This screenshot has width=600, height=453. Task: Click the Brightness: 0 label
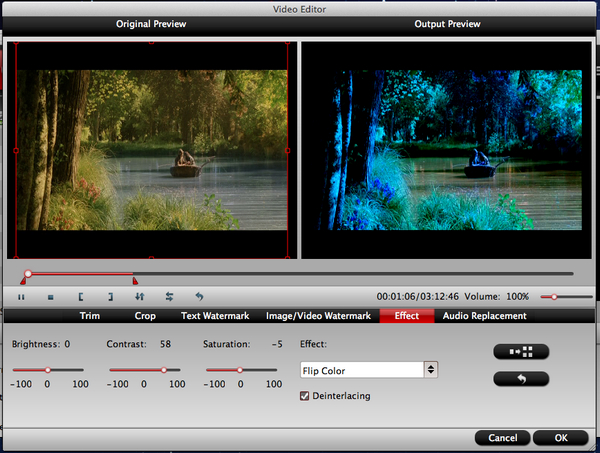click(41, 344)
